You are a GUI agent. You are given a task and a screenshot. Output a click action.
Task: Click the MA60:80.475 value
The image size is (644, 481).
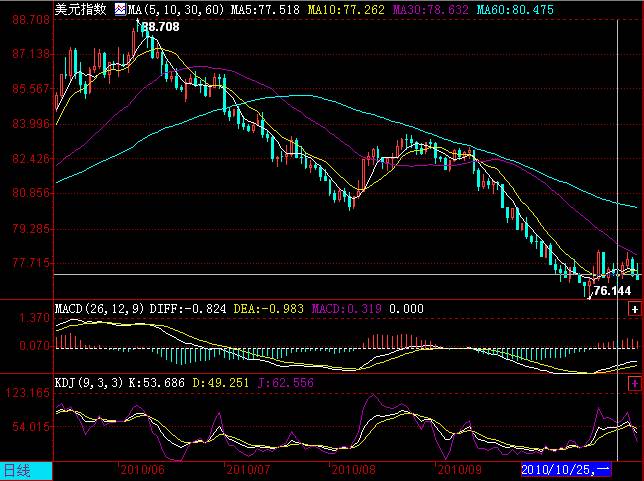coord(515,9)
